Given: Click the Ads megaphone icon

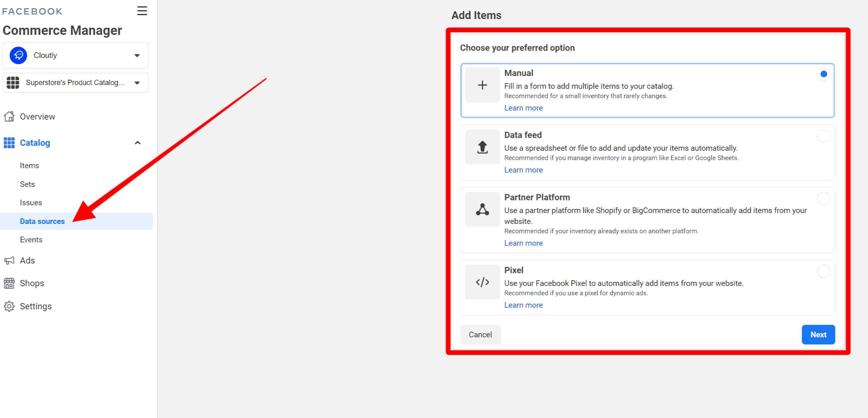Looking at the screenshot, I should (9, 260).
